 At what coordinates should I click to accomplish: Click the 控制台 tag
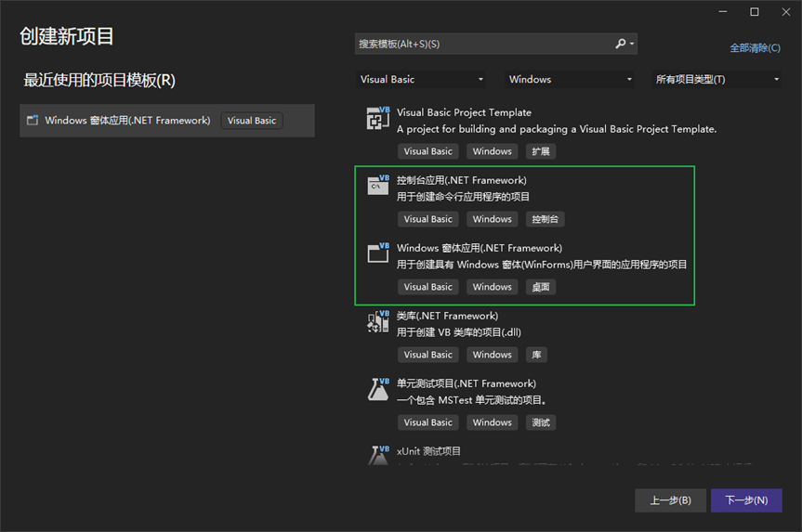(546, 219)
